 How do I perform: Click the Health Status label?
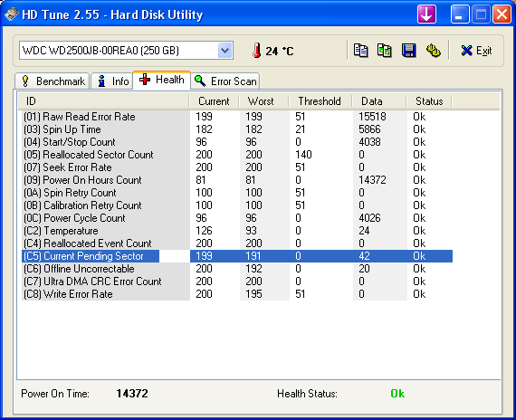(x=307, y=394)
